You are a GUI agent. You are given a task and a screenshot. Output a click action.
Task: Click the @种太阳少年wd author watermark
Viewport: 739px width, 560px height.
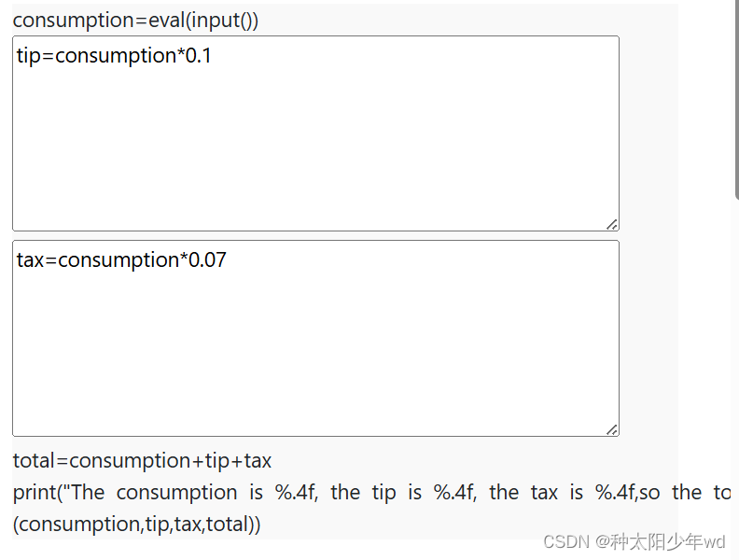[x=660, y=542]
